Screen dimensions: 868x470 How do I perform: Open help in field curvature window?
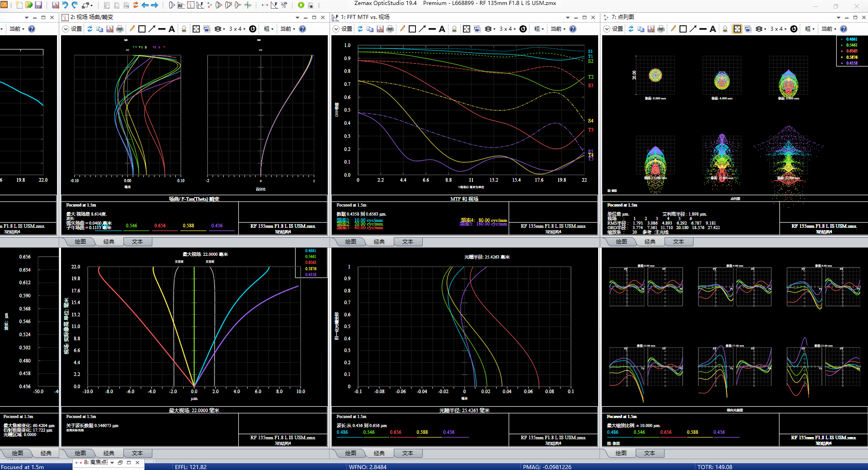(302, 28)
